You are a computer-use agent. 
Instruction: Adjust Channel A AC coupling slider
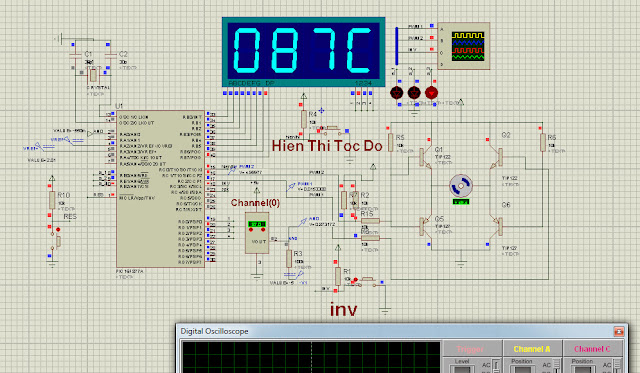pos(557,366)
